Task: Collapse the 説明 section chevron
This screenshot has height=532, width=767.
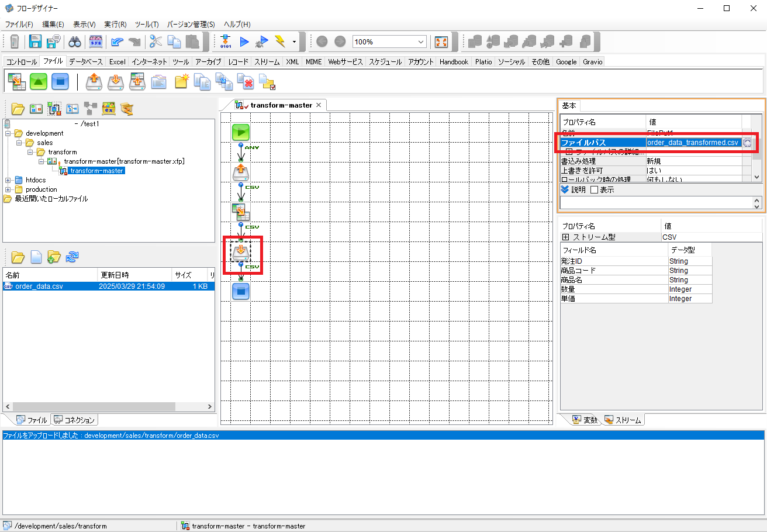Action: 564,190
